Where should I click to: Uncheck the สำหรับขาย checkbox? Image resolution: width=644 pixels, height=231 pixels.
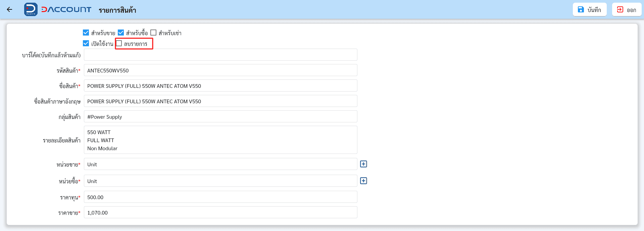[86, 33]
